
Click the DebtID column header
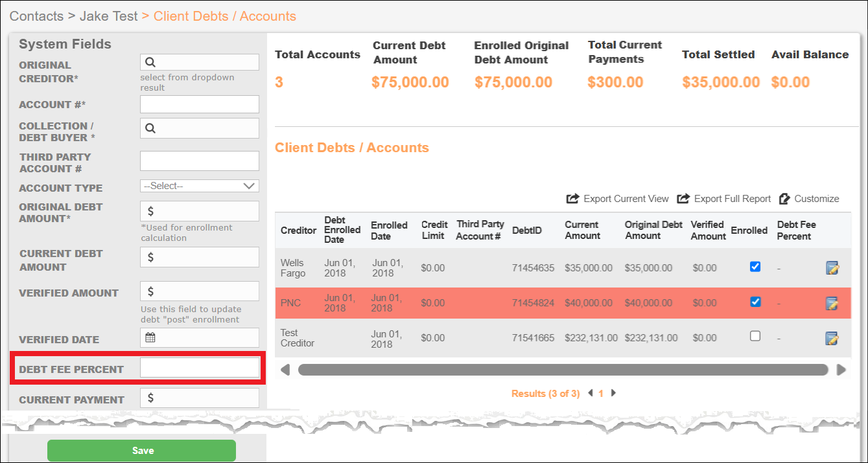(527, 231)
